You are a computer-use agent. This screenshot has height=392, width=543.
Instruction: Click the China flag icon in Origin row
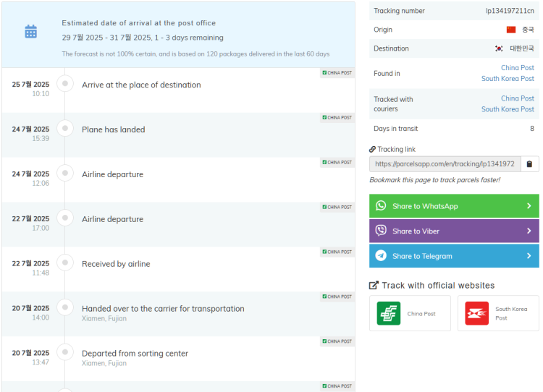pyautogui.click(x=511, y=30)
